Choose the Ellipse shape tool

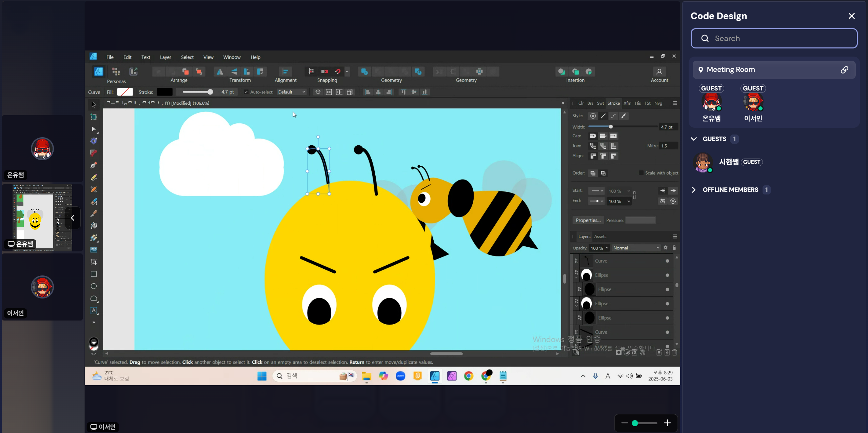point(94,286)
